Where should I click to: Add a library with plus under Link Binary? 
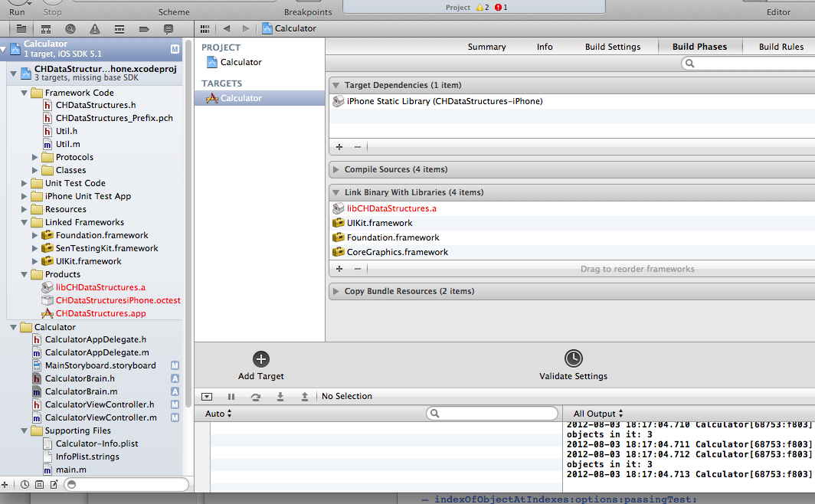[x=339, y=269]
